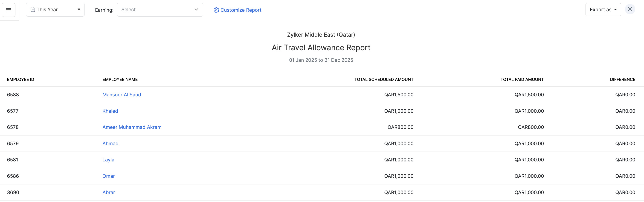Click employee Abrar in the table
The width and height of the screenshot is (644, 202).
108,192
